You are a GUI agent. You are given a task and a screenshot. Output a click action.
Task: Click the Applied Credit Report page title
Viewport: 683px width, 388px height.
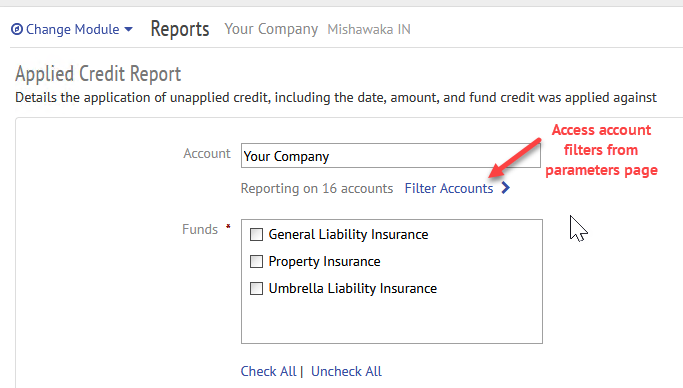click(98, 74)
